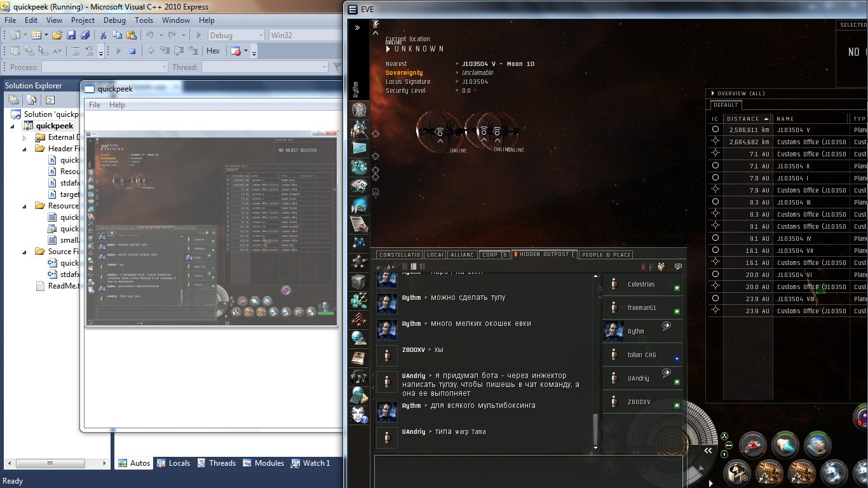868x488 pixels.
Task: Toggle EVE chat compact text-only view
Action: click(405, 267)
